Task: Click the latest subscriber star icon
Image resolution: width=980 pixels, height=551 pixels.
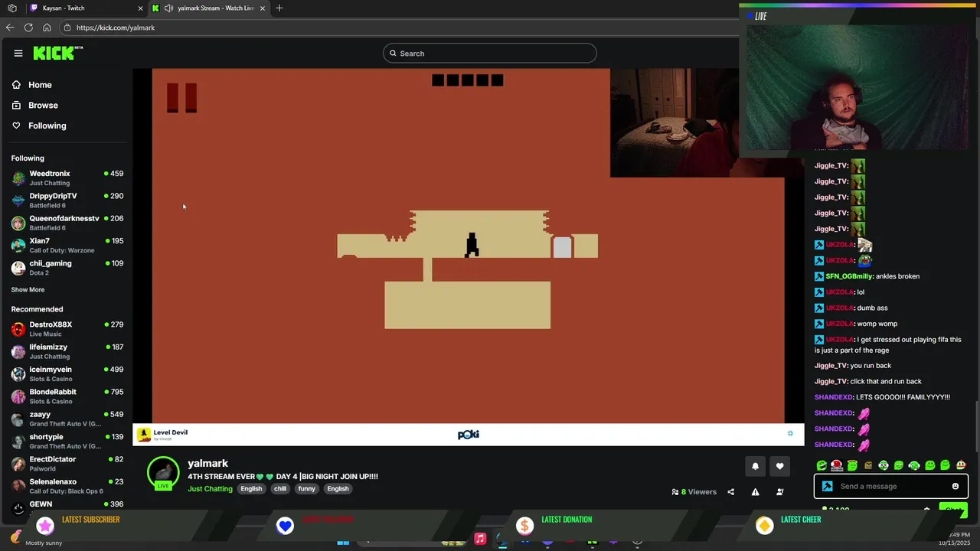Action: (45, 525)
